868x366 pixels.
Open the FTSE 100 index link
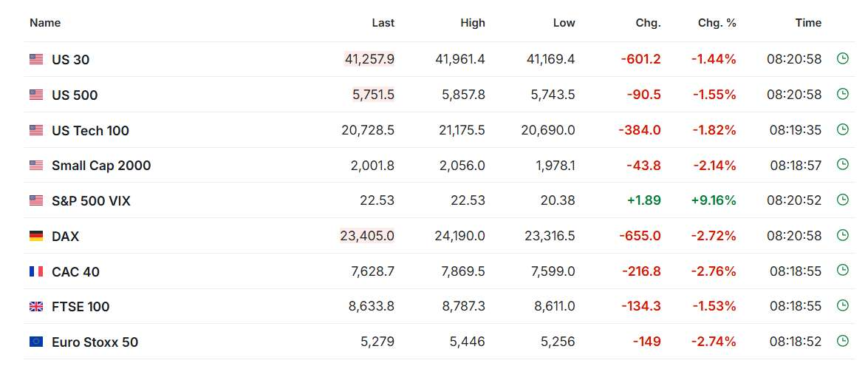81,306
